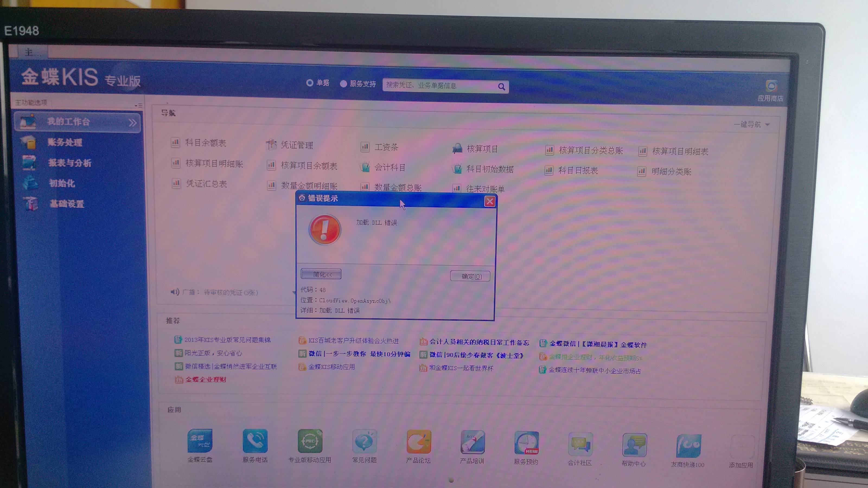Image resolution: width=868 pixels, height=488 pixels.
Task: Click the search magnifier icon
Action: pos(501,87)
